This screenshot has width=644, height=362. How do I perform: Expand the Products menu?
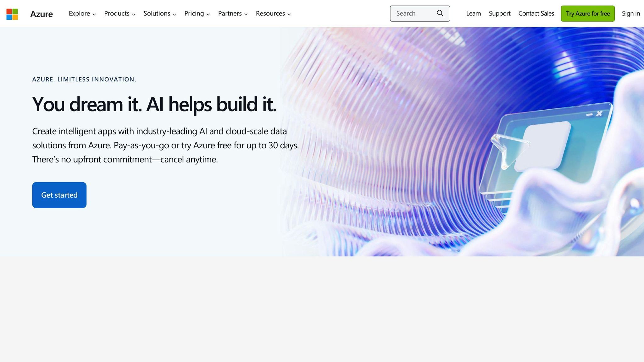pyautogui.click(x=120, y=14)
